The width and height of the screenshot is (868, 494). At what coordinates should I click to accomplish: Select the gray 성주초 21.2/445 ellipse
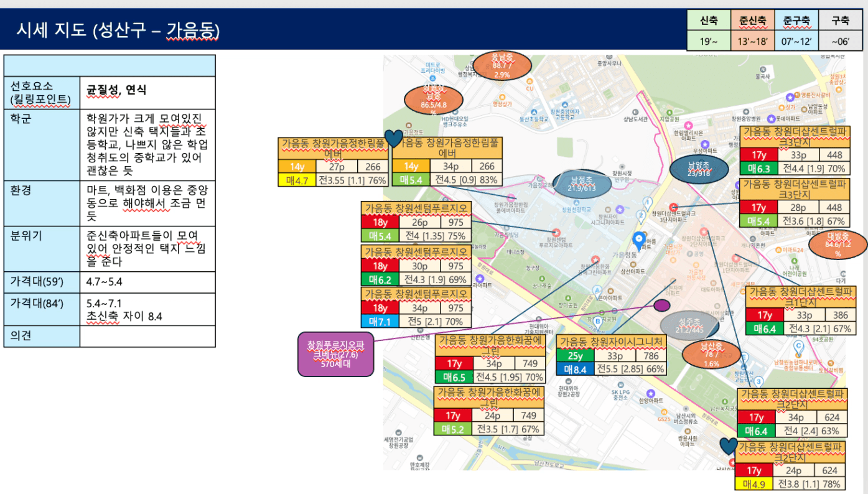689,325
